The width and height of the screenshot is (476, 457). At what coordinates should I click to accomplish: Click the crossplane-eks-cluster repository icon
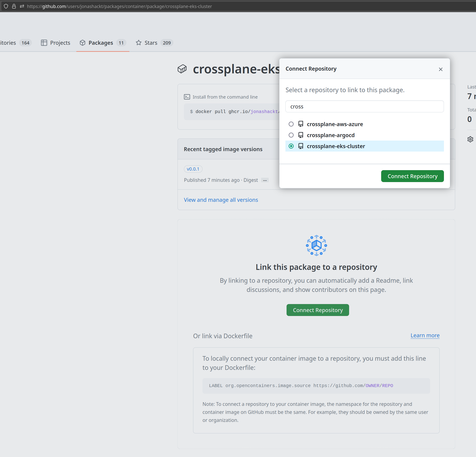point(301,146)
